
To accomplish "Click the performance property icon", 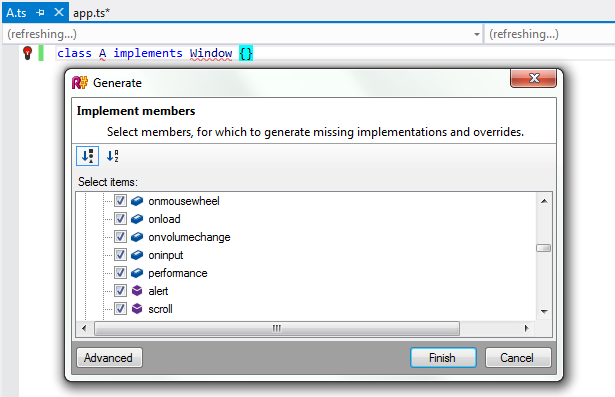I will [x=137, y=273].
